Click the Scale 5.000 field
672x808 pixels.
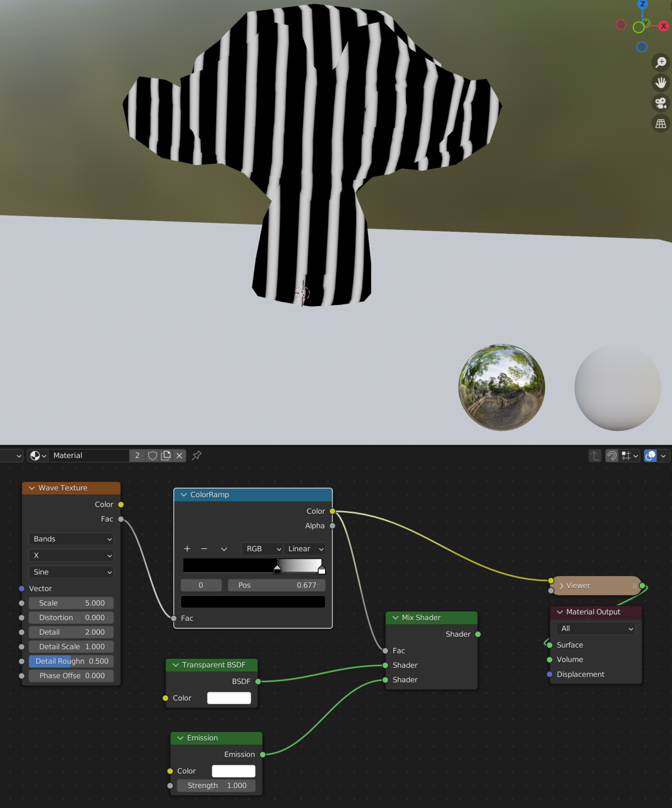coord(71,603)
